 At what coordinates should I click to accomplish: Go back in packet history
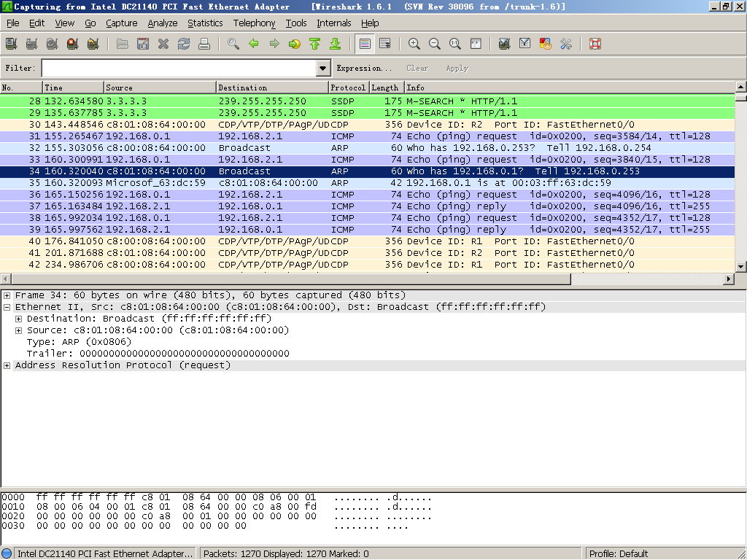pos(254,44)
